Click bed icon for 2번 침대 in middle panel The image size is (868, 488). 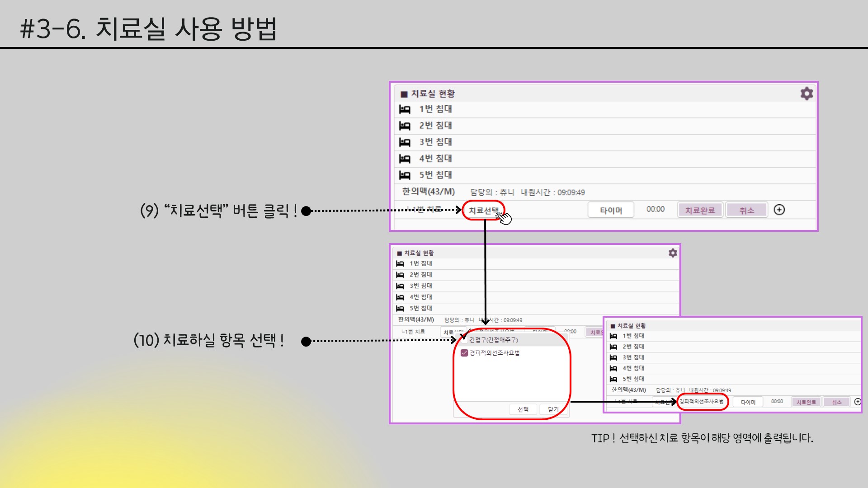point(400,275)
